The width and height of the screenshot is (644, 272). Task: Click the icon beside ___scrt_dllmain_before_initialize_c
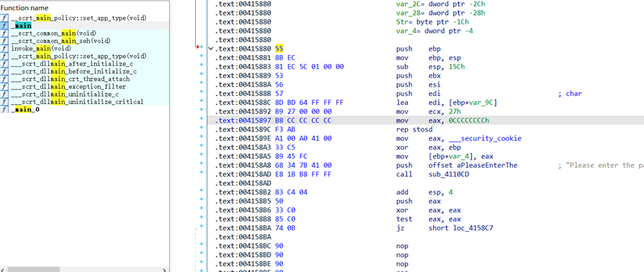click(4, 71)
